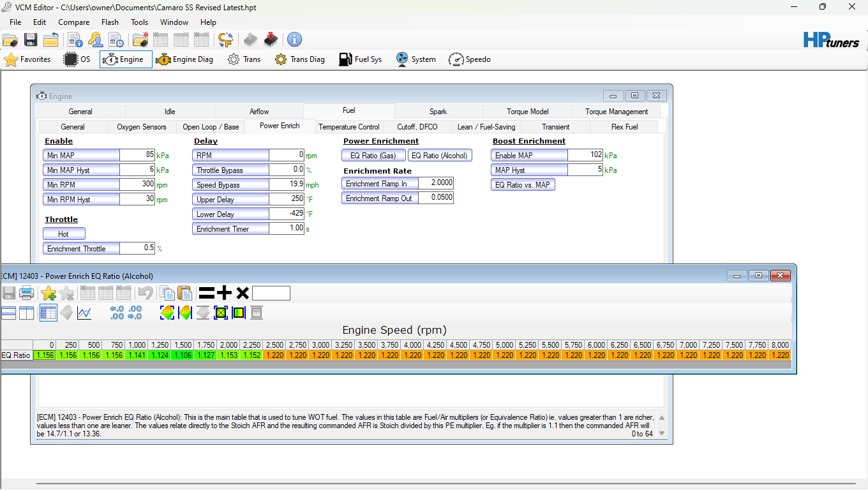Click the EQ Ratio vs. MAP button
Viewport: 868px width, 490px height.
click(523, 185)
